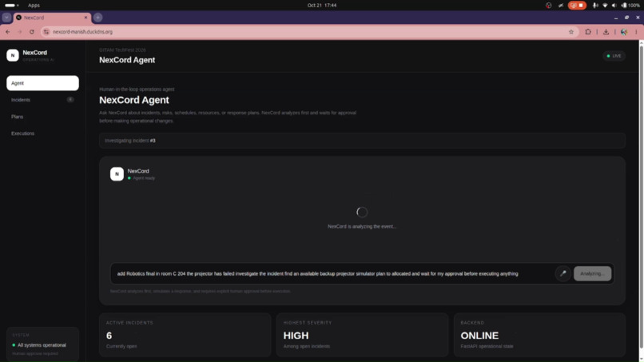This screenshot has height=362, width=644.
Task: Click the incidents count badge
Action: pyautogui.click(x=70, y=99)
